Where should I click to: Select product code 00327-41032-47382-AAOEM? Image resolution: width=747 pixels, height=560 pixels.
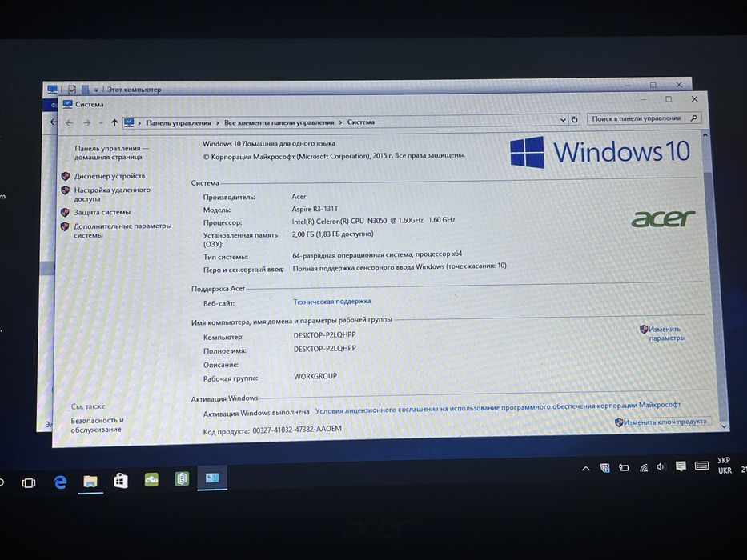(x=297, y=429)
